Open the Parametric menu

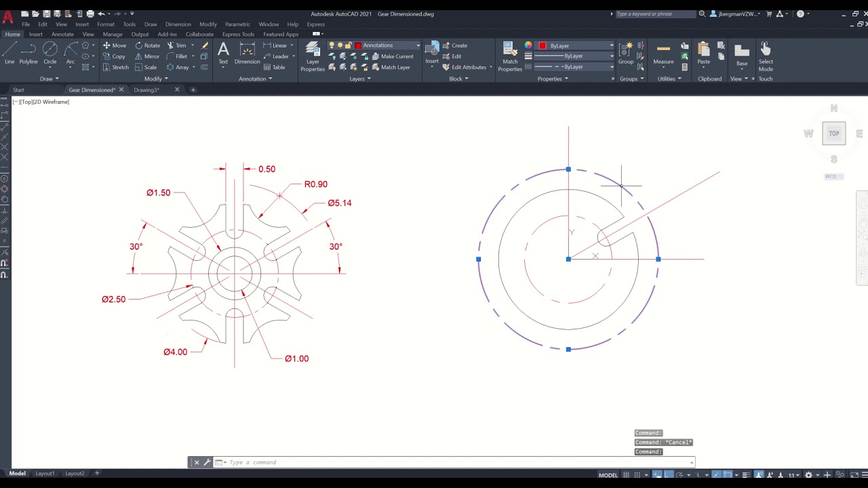coord(237,24)
